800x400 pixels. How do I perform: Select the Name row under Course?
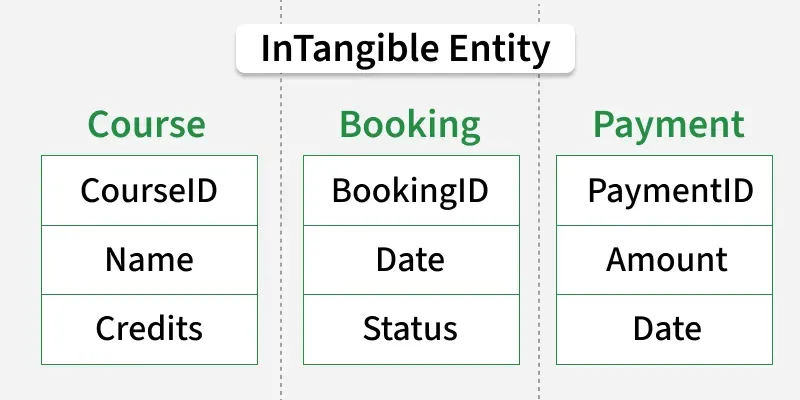click(x=149, y=260)
